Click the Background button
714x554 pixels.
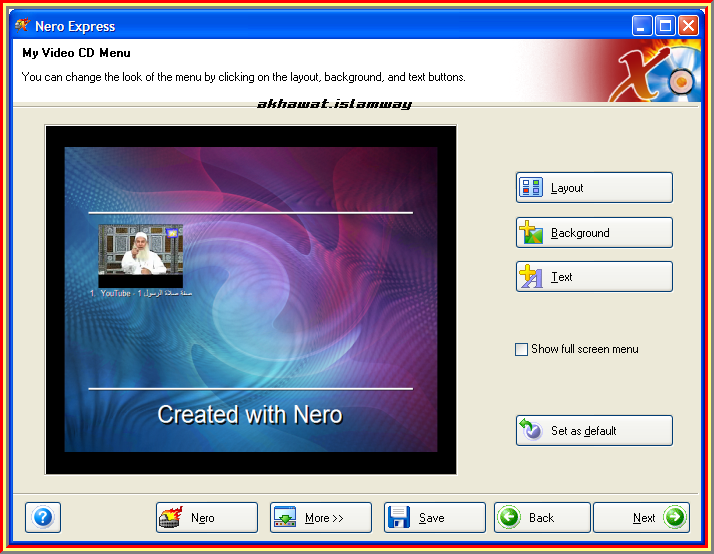(x=594, y=233)
